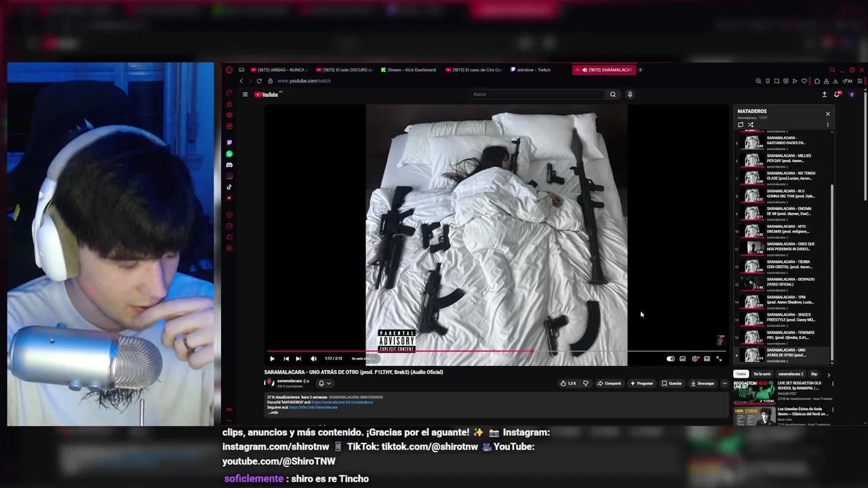Switch to El lado OSCURO browser tab
The width and height of the screenshot is (868, 488).
pos(344,70)
